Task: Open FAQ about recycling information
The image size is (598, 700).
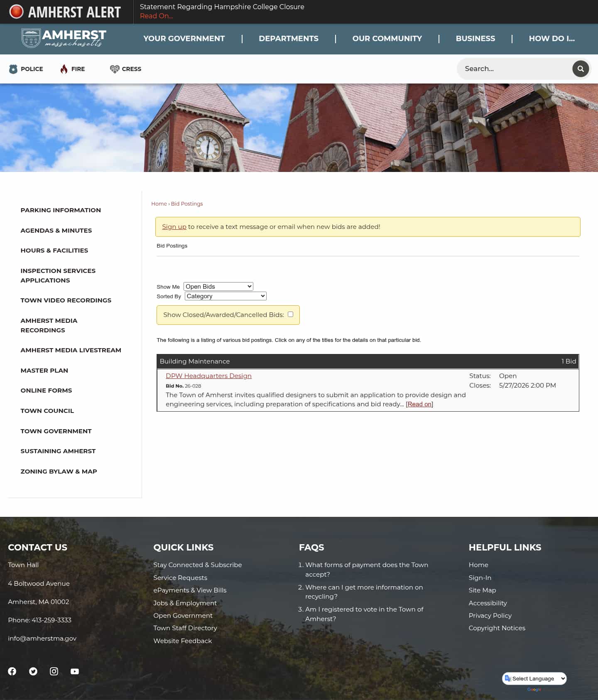Action: [364, 592]
